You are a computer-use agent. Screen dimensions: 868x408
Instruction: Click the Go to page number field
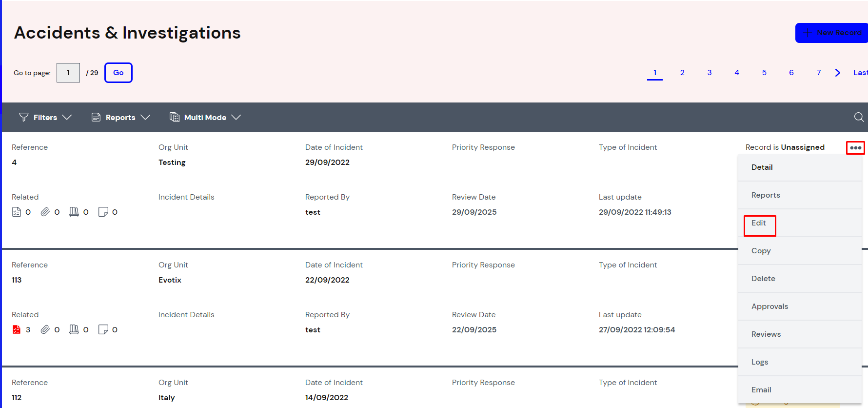(68, 73)
